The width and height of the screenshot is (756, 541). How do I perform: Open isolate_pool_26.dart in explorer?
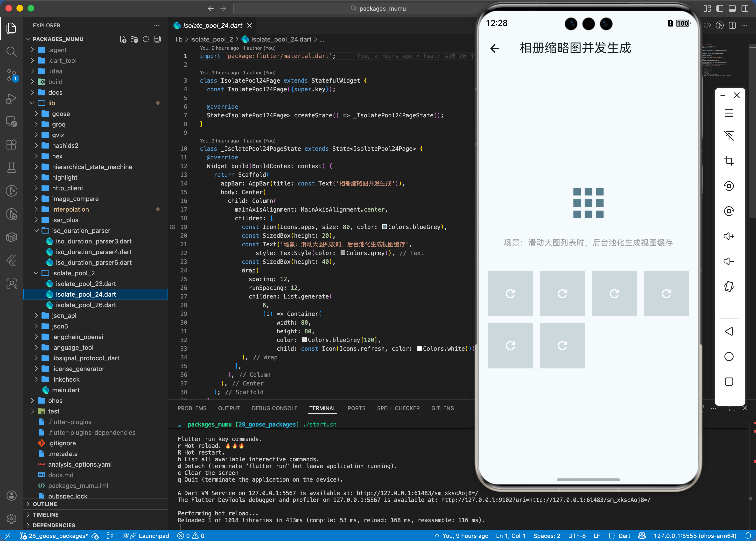[x=86, y=305]
